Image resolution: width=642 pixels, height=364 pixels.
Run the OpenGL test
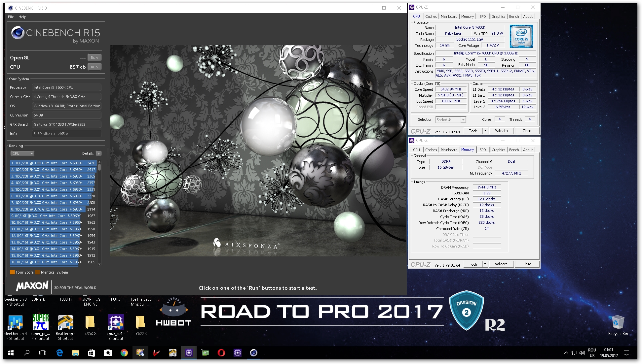click(x=94, y=58)
